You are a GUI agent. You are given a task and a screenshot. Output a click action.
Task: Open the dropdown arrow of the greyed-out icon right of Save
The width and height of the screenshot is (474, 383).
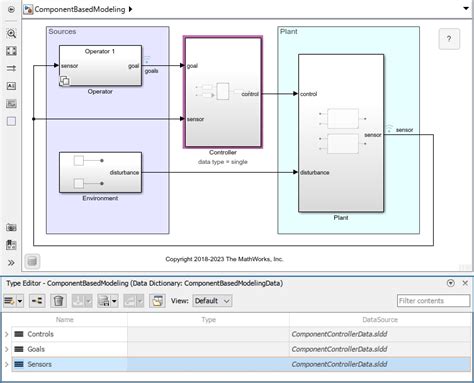(140, 301)
